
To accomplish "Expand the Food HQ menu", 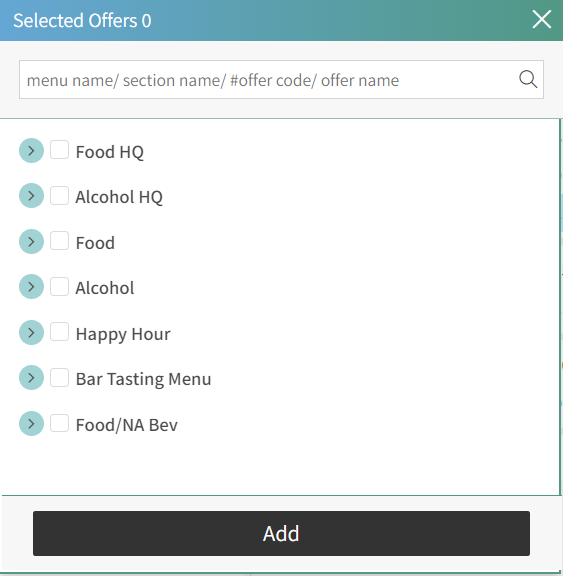I will (x=31, y=151).
